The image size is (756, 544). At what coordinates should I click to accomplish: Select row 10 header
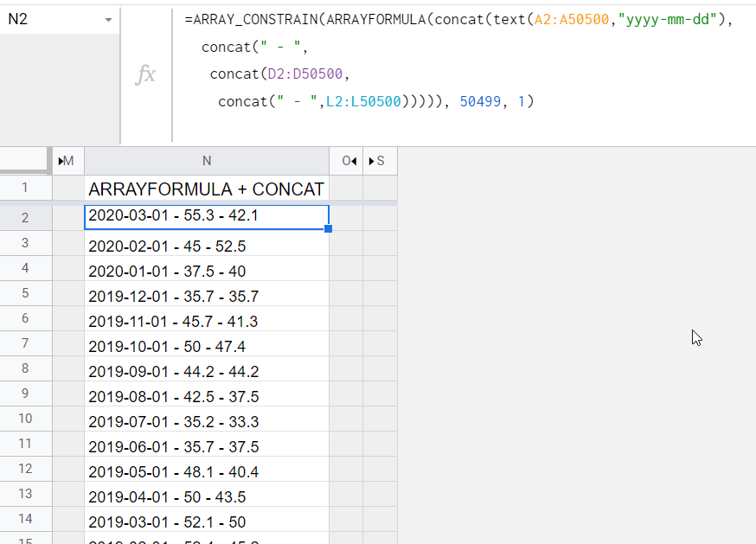(25, 419)
